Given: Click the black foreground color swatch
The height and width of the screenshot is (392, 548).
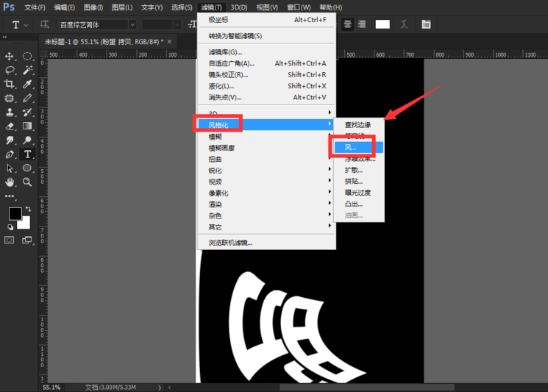Looking at the screenshot, I should [x=15, y=213].
